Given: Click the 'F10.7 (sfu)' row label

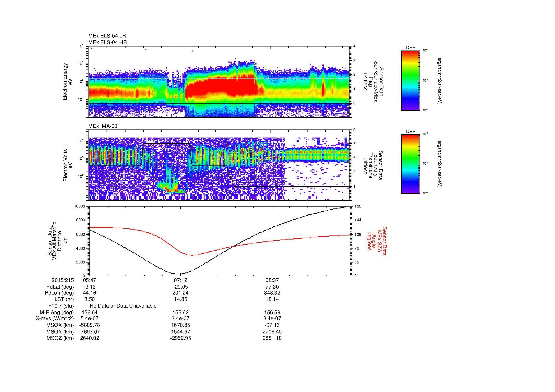Looking at the screenshot, I should click(61, 306).
